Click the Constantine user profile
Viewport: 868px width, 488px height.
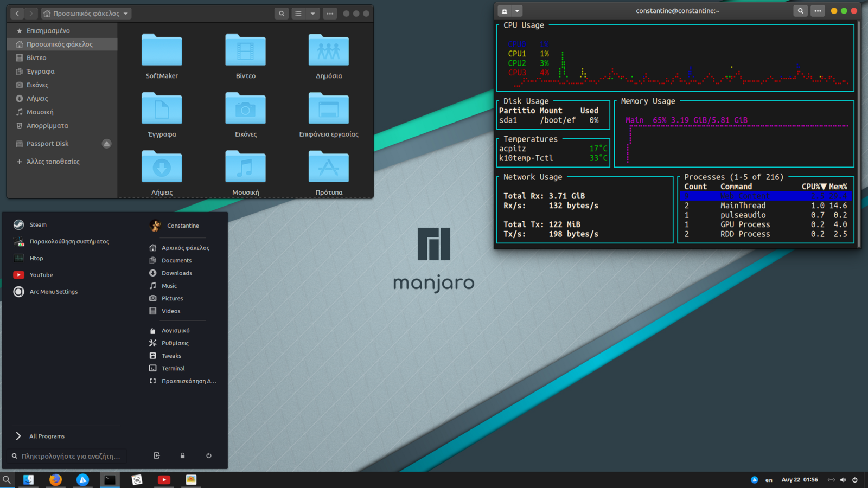(175, 226)
